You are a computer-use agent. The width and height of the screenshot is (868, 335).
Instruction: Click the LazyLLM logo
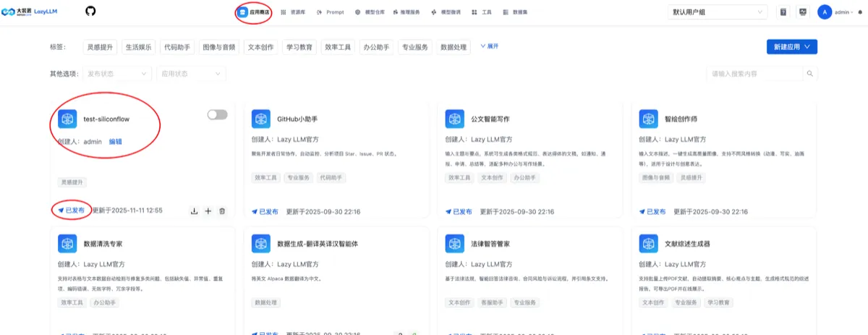tap(29, 12)
